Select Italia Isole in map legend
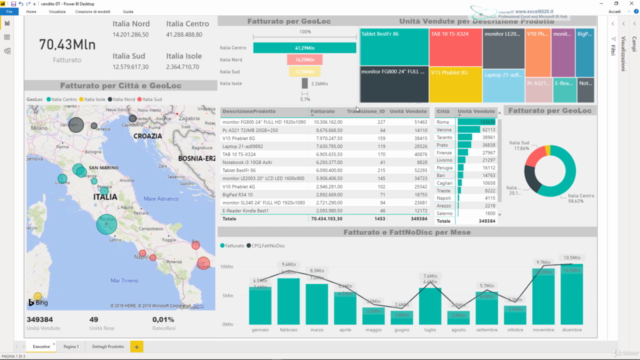The width and height of the screenshot is (640, 360). 92,99
